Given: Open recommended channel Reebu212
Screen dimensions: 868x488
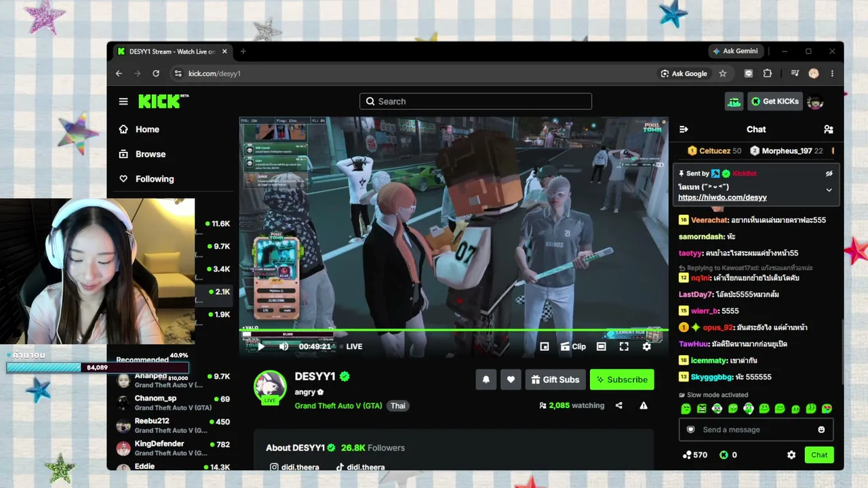Looking at the screenshot, I should click(x=173, y=425).
